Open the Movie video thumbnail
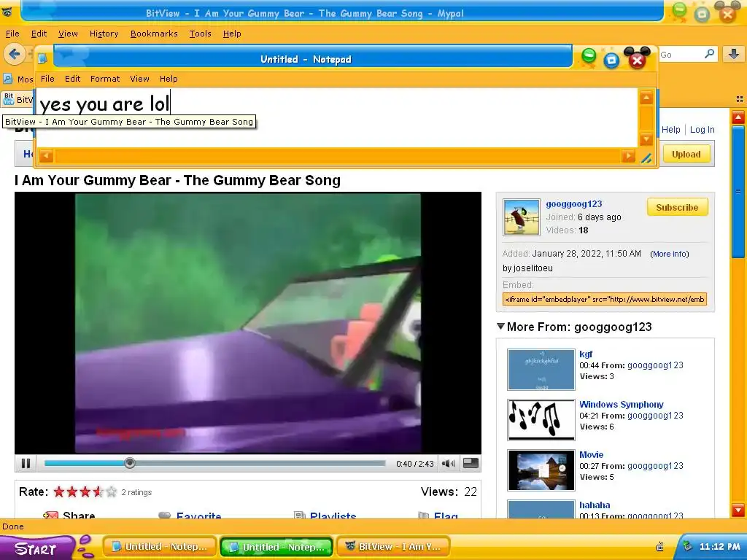Screen dimensions: 747x560 pos(541,470)
